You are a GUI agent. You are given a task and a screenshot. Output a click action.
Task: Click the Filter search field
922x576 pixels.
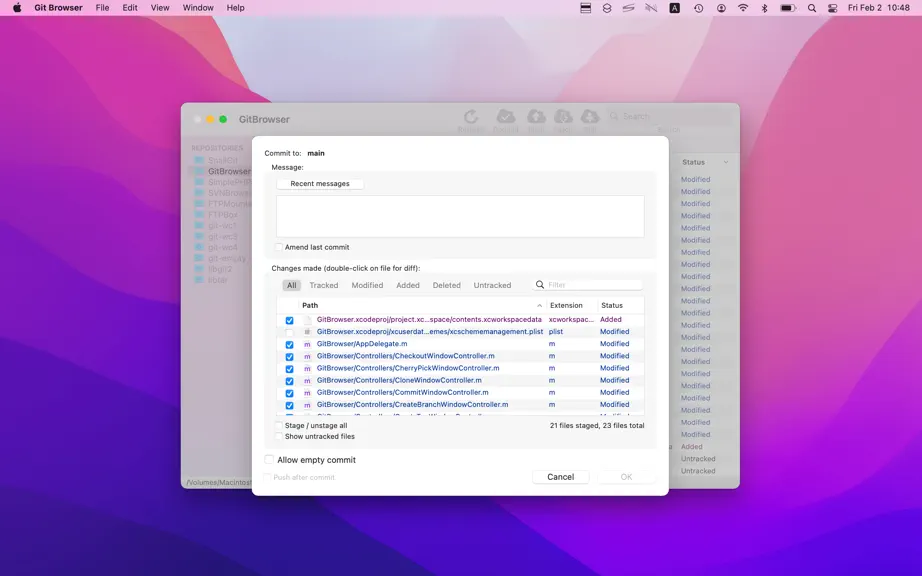click(588, 284)
